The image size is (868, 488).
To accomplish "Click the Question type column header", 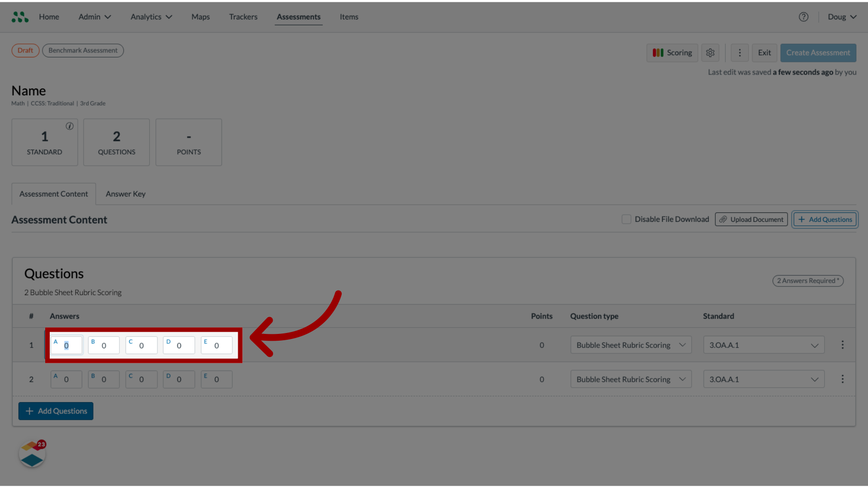I will [x=594, y=316].
